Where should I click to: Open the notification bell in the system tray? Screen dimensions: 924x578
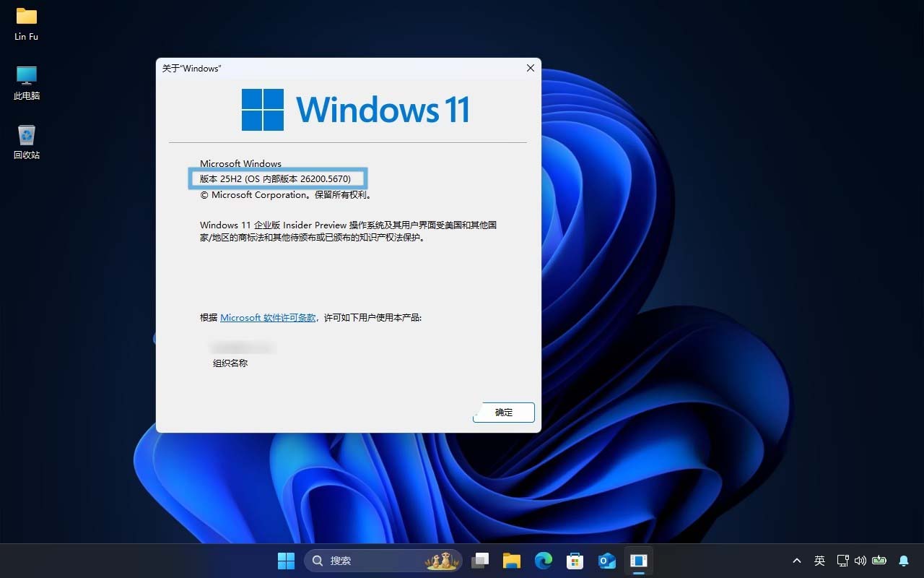[x=903, y=560]
